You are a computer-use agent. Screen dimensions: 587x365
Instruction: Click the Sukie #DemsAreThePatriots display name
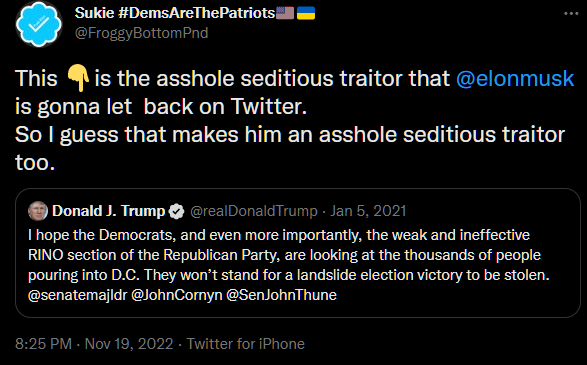coord(175,13)
